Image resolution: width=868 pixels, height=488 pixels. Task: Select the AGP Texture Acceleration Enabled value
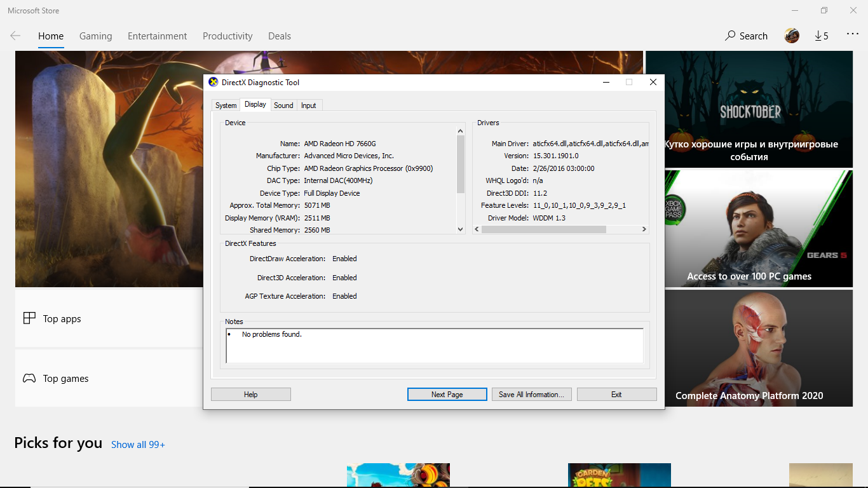(x=344, y=296)
